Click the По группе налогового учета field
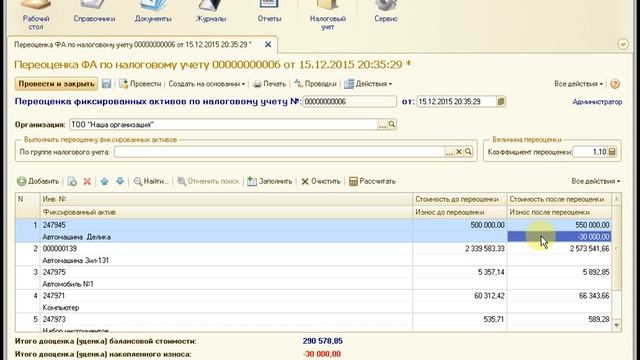 tap(279, 152)
